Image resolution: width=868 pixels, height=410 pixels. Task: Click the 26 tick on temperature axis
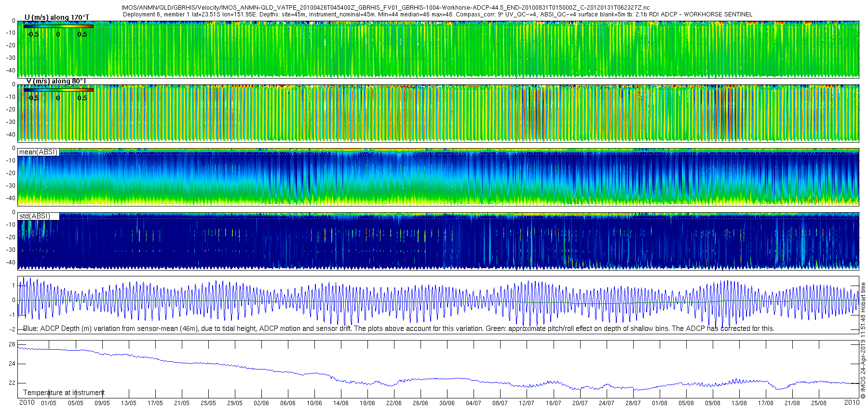click(x=12, y=344)
